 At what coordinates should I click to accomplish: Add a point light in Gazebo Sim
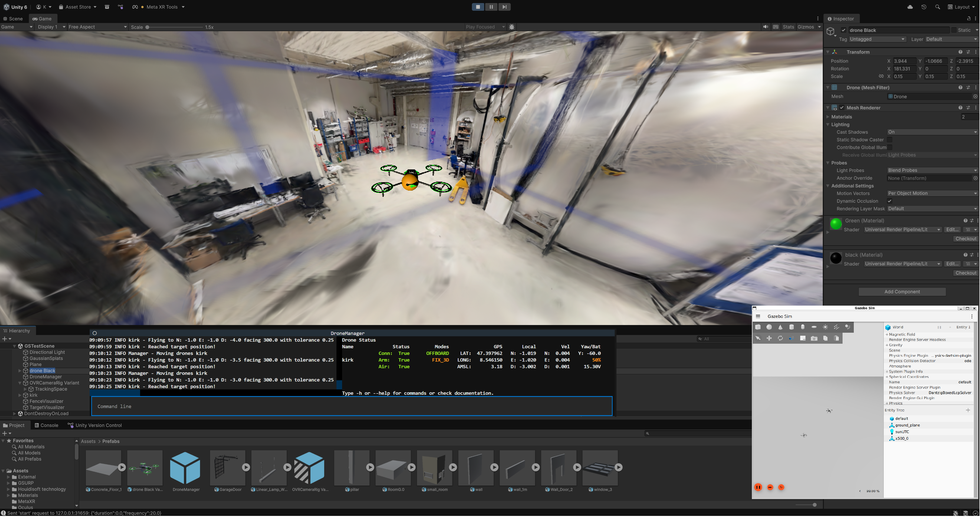point(825,327)
